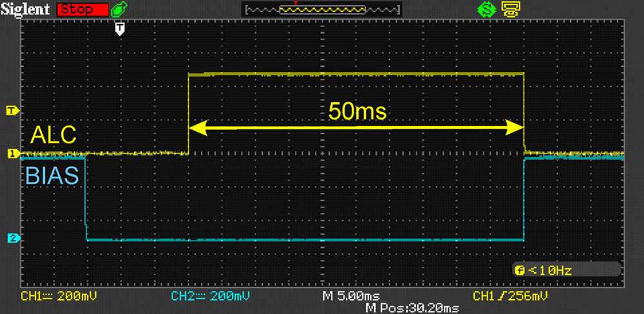This screenshot has height=314, width=644.
Task: Click the blue BIAS trace label
Action: click(x=52, y=175)
